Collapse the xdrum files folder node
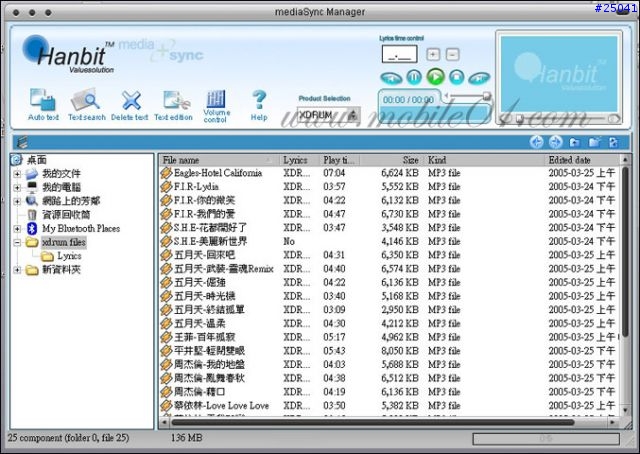Viewport: 640px width, 454px height. (x=17, y=243)
